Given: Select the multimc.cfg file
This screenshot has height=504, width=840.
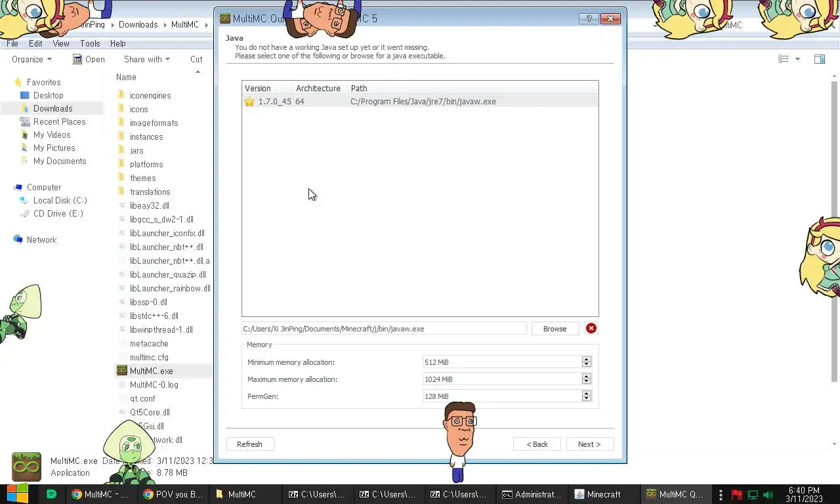Looking at the screenshot, I should tap(149, 357).
